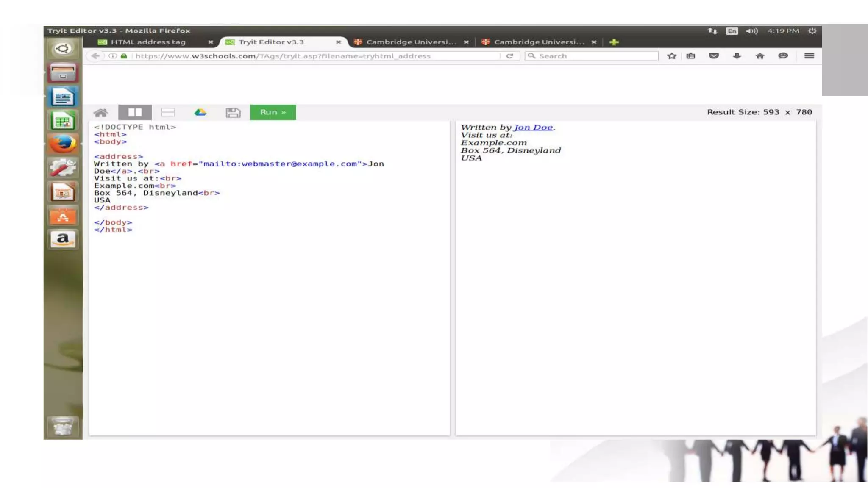868x488 pixels.
Task: Save code to Google Drive icon
Action: tap(200, 112)
